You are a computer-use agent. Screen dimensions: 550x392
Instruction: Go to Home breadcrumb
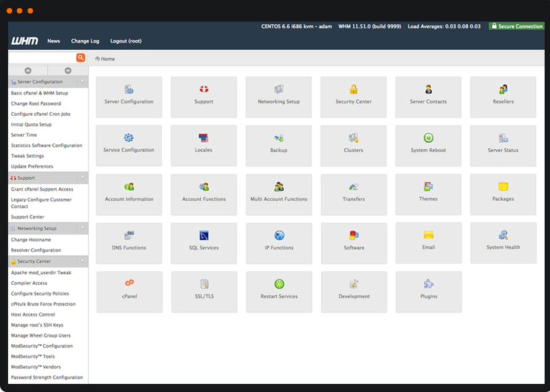click(105, 59)
